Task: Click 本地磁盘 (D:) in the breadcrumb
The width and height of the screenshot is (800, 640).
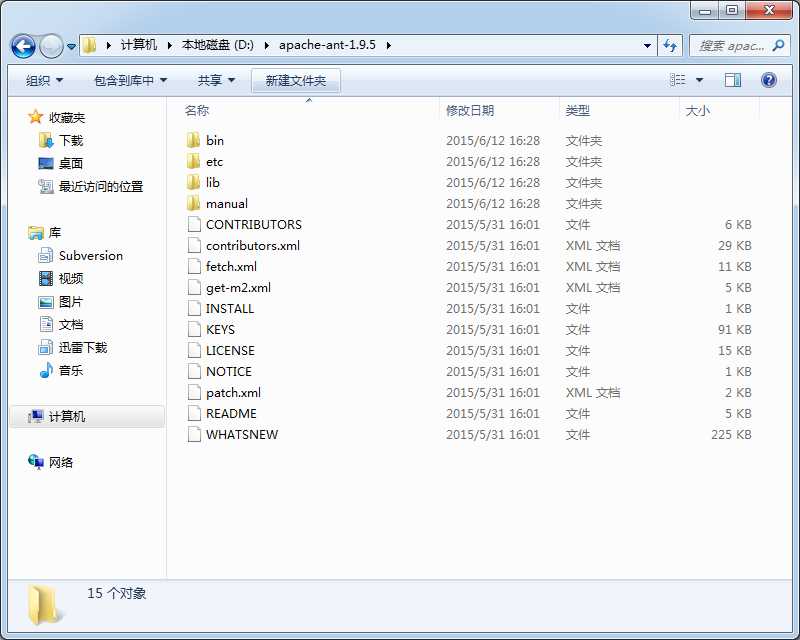Action: pyautogui.click(x=218, y=45)
